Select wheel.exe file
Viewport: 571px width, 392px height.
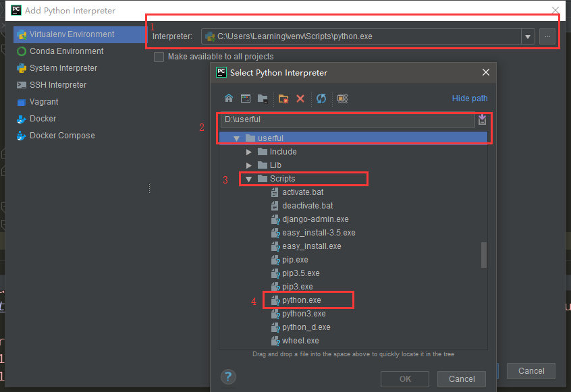point(300,340)
